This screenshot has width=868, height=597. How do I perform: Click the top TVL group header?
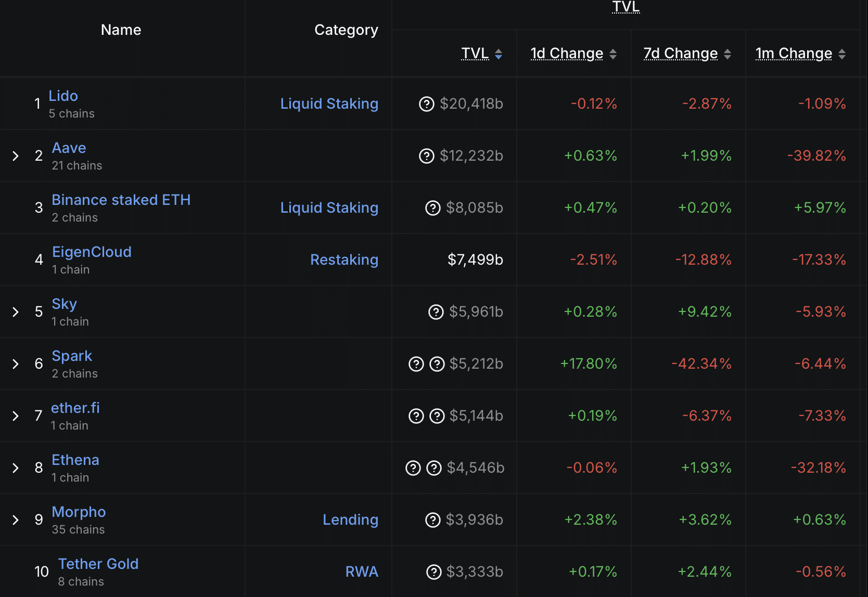click(x=626, y=7)
